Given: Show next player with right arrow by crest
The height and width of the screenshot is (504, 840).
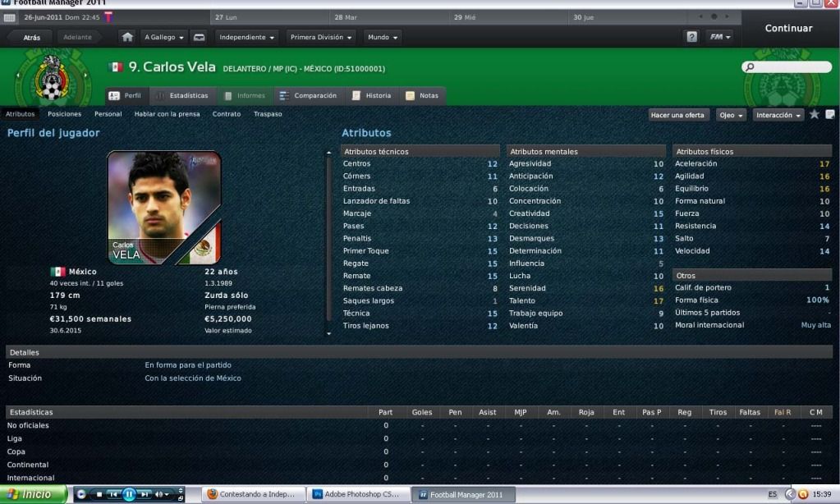Looking at the screenshot, I should click(x=85, y=76).
